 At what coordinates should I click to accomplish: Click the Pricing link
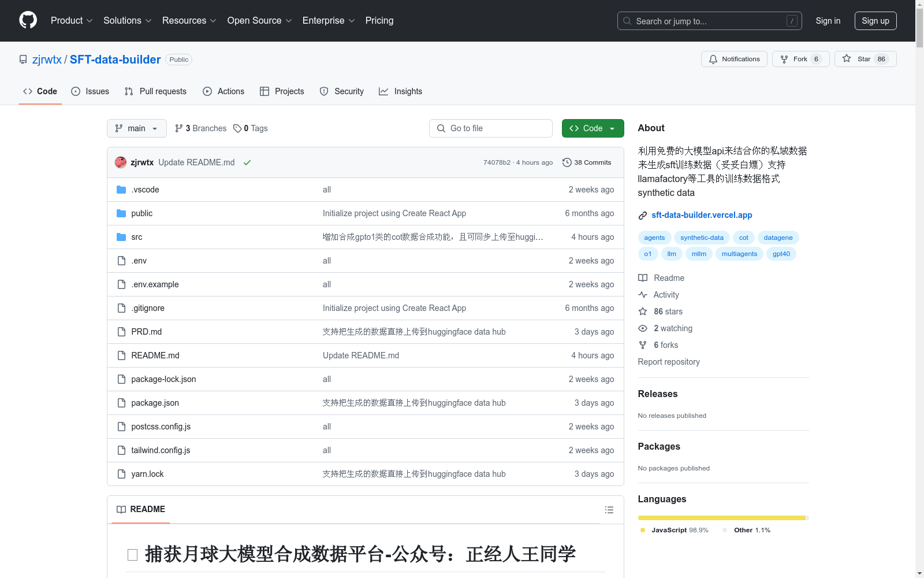[x=379, y=20]
